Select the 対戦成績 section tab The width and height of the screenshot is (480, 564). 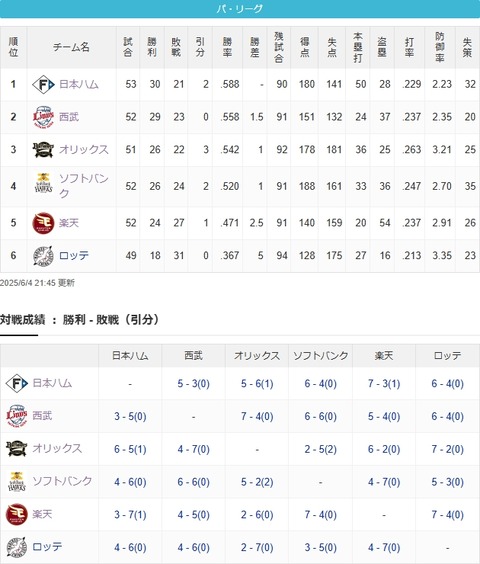[23, 319]
